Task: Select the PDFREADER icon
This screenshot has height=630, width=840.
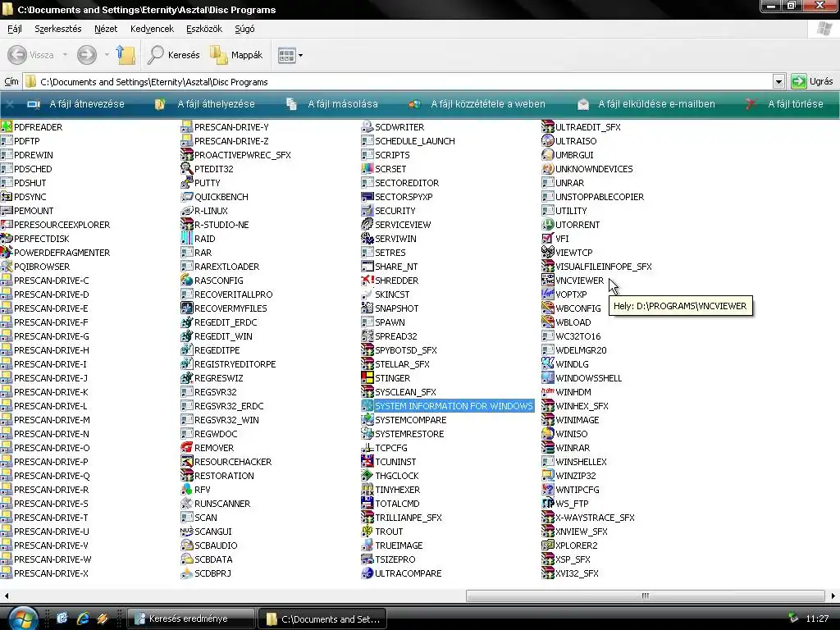Action: point(7,127)
